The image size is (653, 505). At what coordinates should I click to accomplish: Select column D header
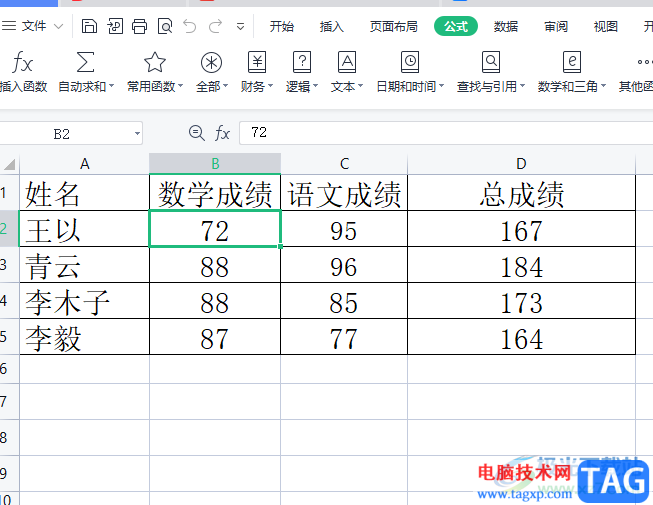point(521,164)
